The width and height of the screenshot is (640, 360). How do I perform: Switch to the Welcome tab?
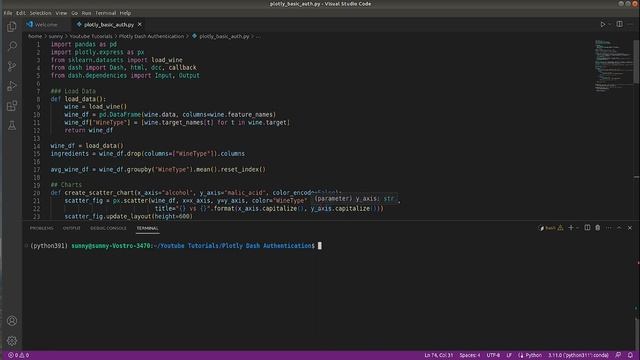click(x=47, y=24)
